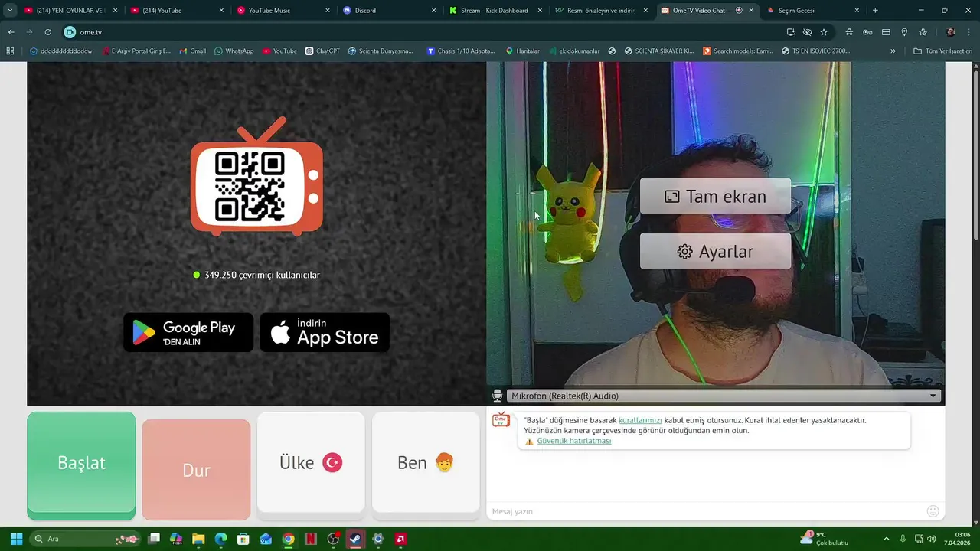The width and height of the screenshot is (980, 551).
Task: Click the password key icon in toolbar
Action: [x=867, y=32]
